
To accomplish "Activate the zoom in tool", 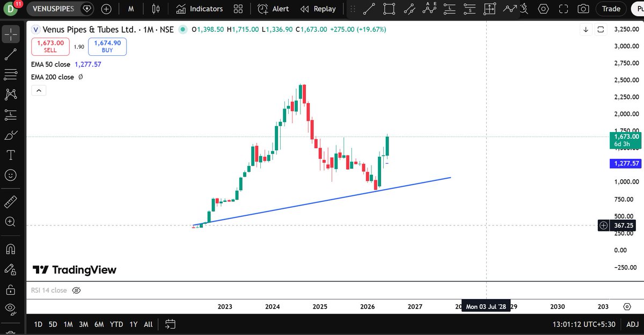I will 11,222.
